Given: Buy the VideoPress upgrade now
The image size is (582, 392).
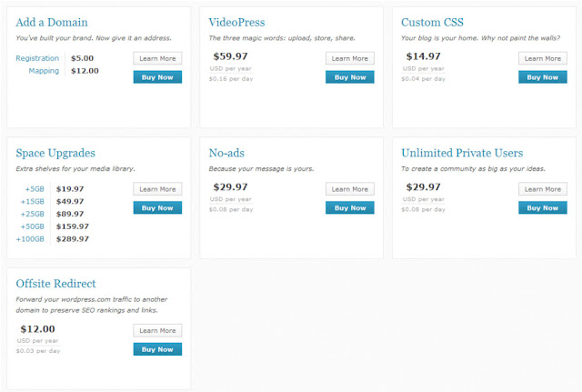Looking at the screenshot, I should point(350,77).
